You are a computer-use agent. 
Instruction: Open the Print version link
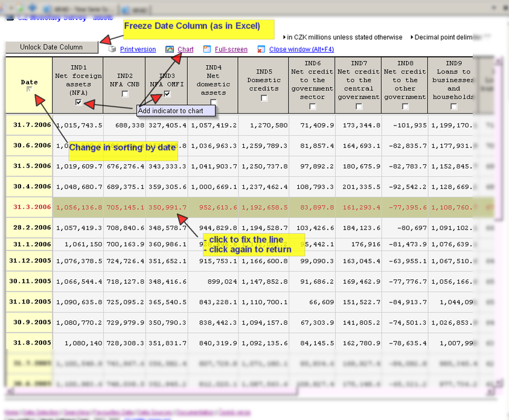[138, 49]
